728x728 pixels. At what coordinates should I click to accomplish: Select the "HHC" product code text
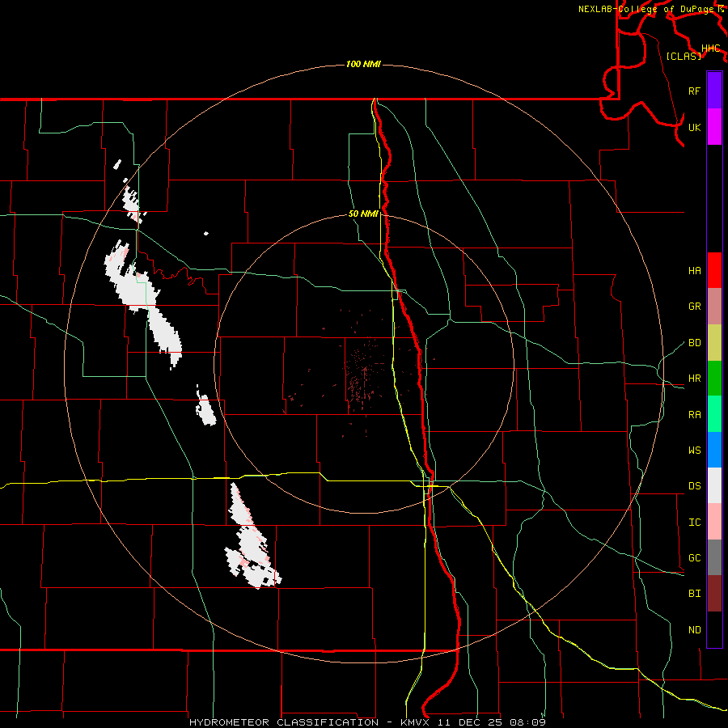[710, 49]
